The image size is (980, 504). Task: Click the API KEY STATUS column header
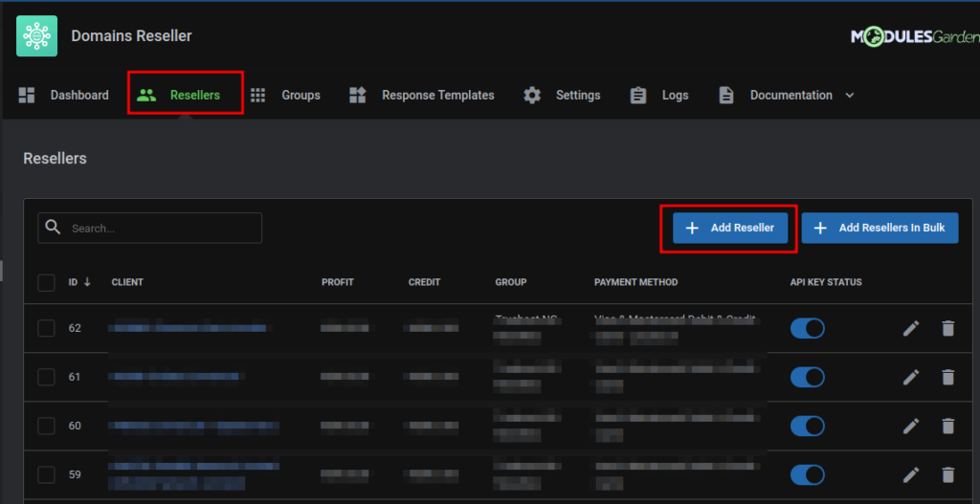(826, 282)
